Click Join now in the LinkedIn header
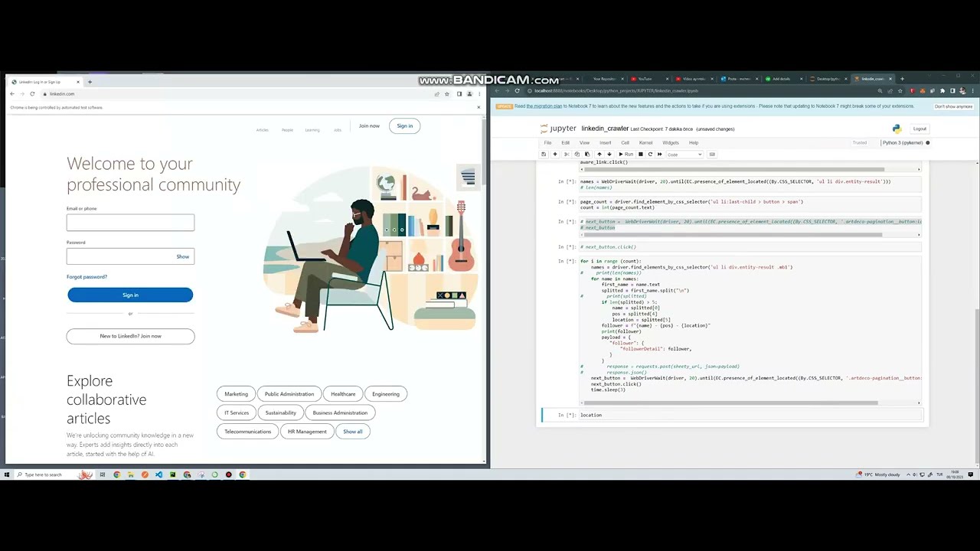Viewport: 980px width, 551px height. [x=369, y=126]
